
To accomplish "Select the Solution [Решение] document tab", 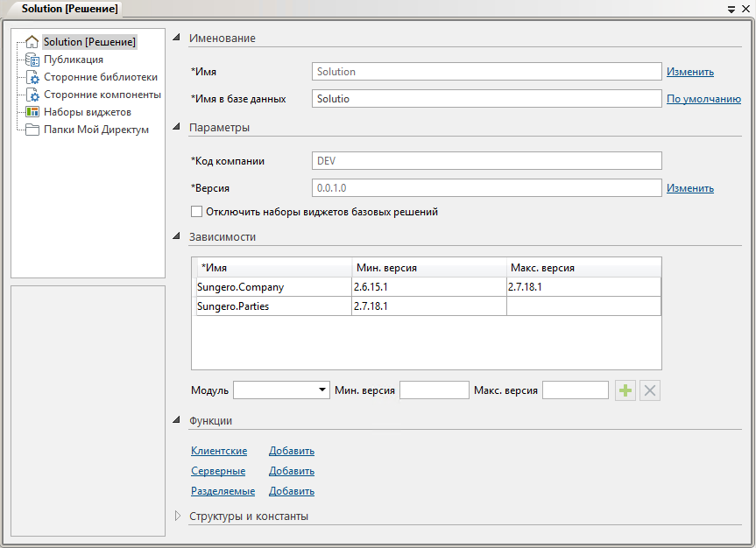I will tap(63, 9).
